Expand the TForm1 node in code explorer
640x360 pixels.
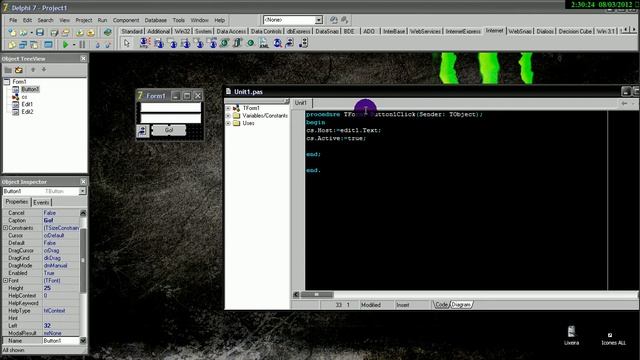[x=228, y=109]
